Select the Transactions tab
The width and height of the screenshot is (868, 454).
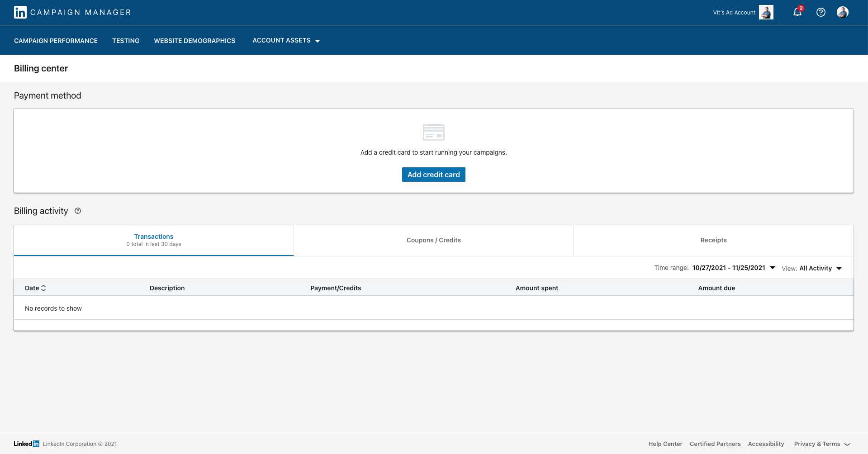(x=154, y=240)
